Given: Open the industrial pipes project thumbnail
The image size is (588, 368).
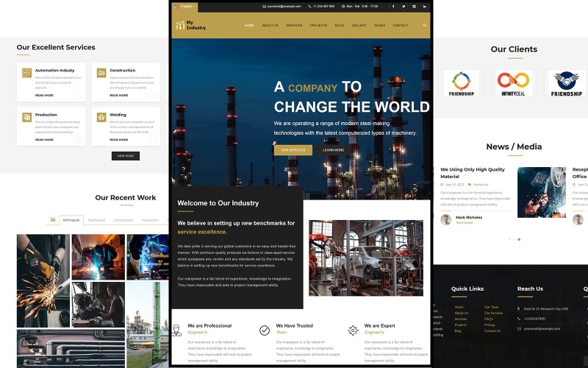Looking at the screenshot, I should [71, 348].
